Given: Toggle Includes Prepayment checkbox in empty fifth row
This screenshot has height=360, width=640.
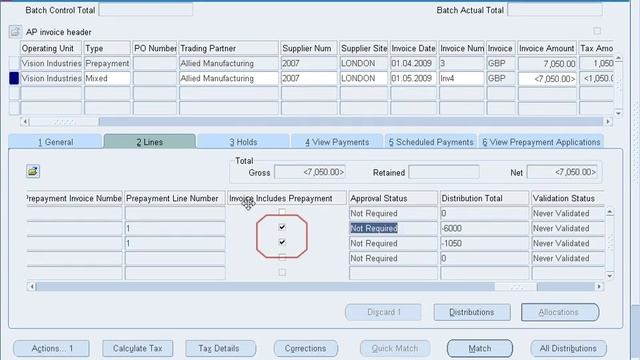Looking at the screenshot, I should [x=282, y=272].
